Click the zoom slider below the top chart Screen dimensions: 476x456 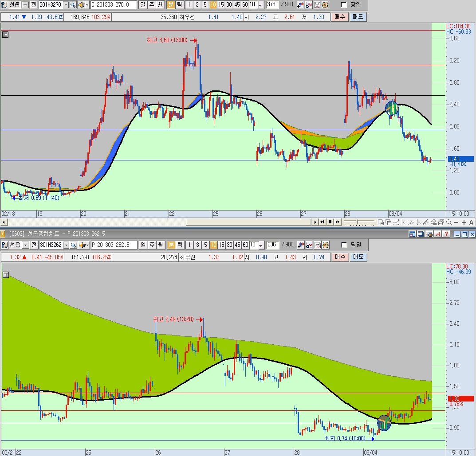[x=358, y=222]
